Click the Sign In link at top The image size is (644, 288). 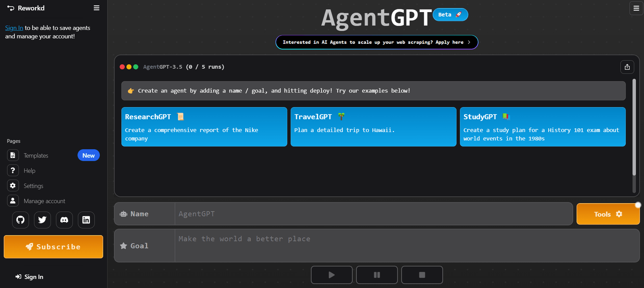point(14,28)
